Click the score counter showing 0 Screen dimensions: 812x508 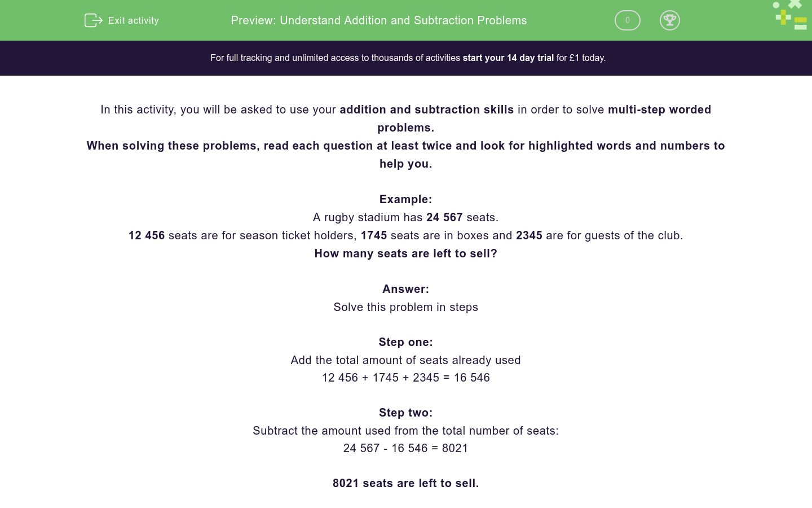pos(627,20)
